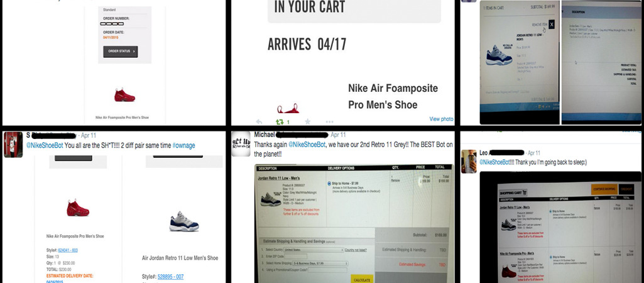Open the three-dots more options icon
644x283 pixels.
(329, 122)
